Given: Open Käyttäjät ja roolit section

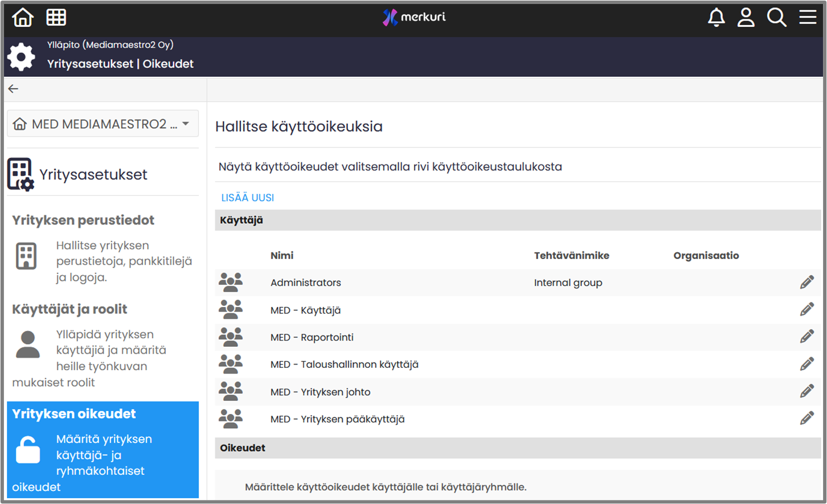Looking at the screenshot, I should [x=69, y=309].
